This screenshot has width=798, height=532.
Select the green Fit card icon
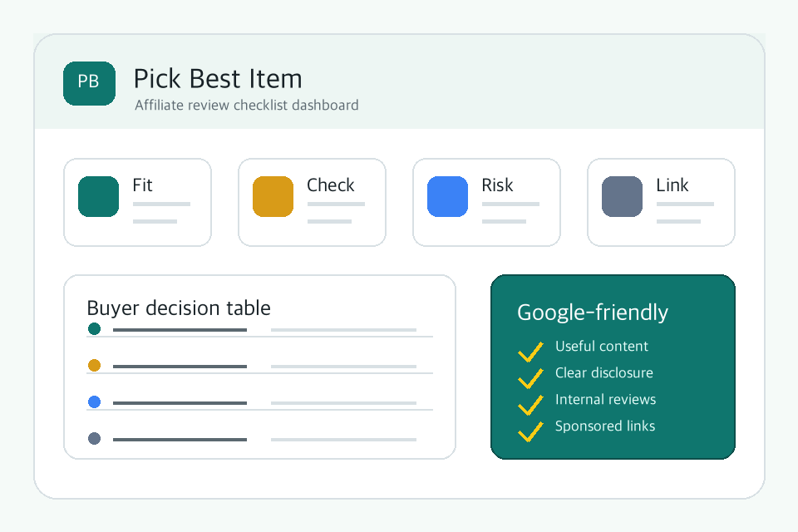98,196
